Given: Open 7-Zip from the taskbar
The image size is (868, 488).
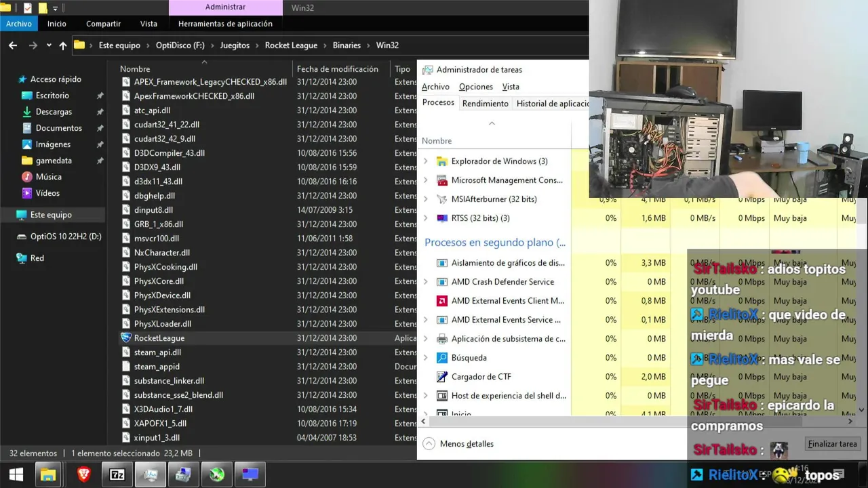Looking at the screenshot, I should (117, 474).
